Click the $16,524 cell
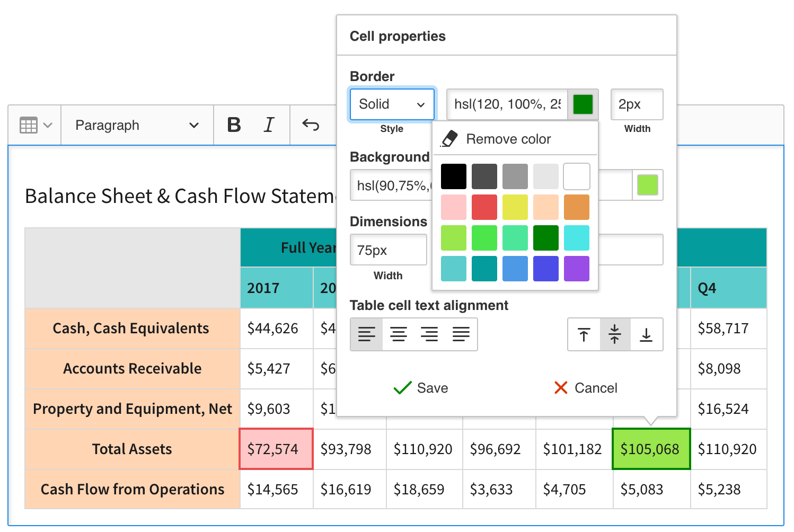Screen dimensions: 794x532 (729, 409)
